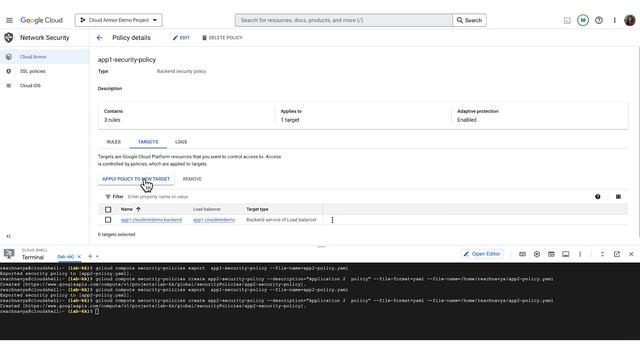
Task: Go back with the arrow icon
Action: pos(100,38)
